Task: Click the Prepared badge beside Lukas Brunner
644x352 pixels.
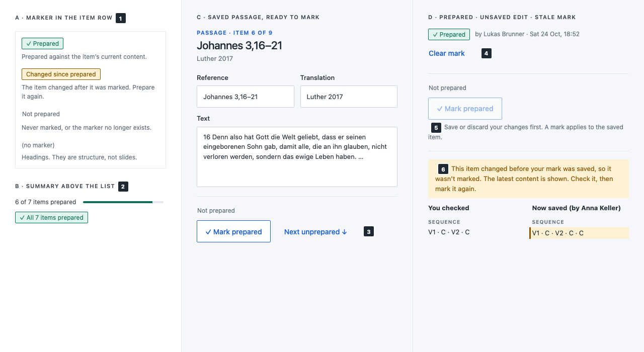Action: coord(449,34)
